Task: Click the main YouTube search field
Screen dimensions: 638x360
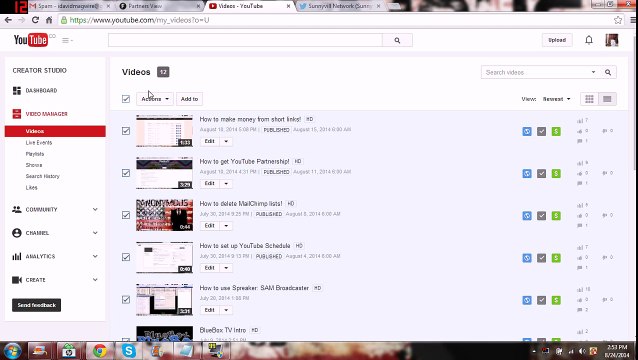Action: tap(245, 40)
